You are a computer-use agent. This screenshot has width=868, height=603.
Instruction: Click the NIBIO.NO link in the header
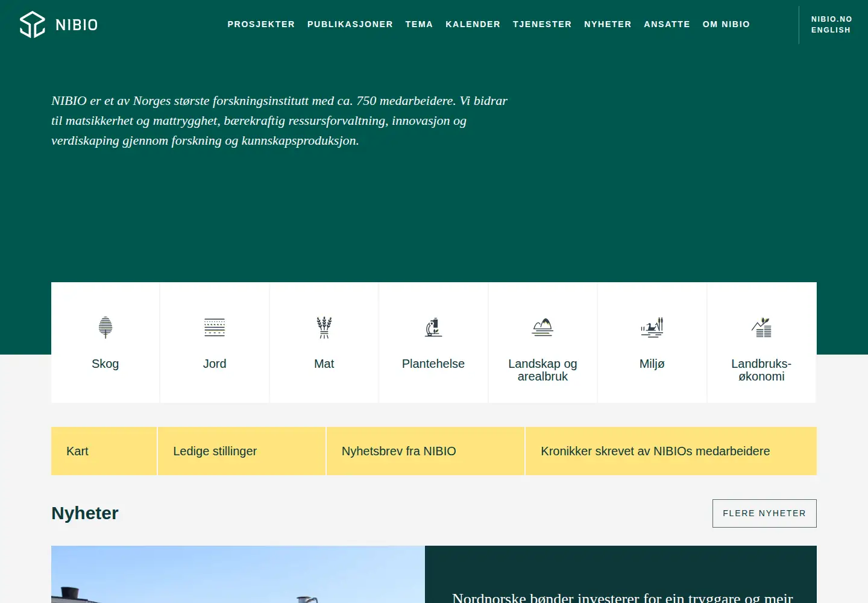click(x=832, y=19)
